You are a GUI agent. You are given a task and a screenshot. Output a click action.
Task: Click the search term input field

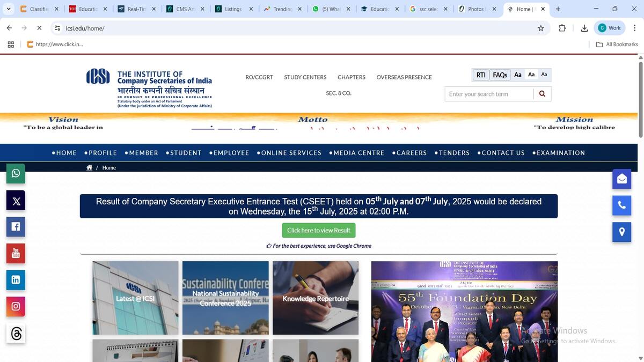pyautogui.click(x=489, y=94)
